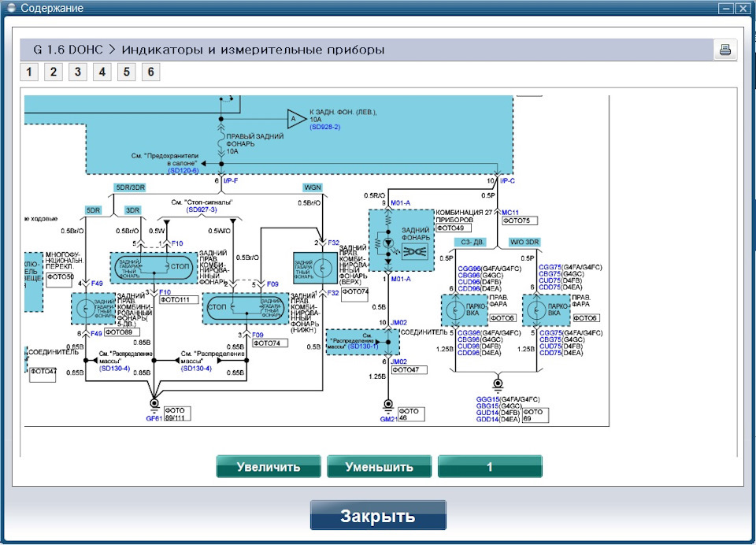Click the 5DR/3DR variant label
Screen dimensions: 756x545
130,187
